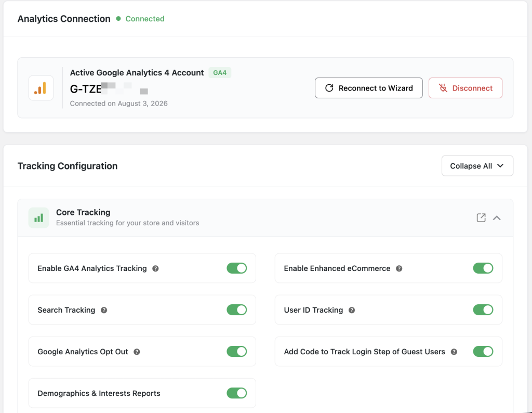
Task: Click "Connected on August 3, 2026" text
Action: (x=119, y=103)
